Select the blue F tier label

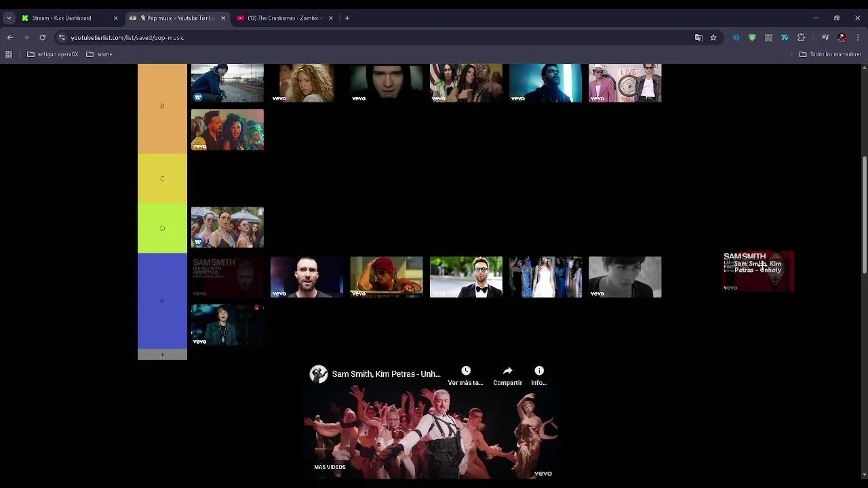[162, 301]
